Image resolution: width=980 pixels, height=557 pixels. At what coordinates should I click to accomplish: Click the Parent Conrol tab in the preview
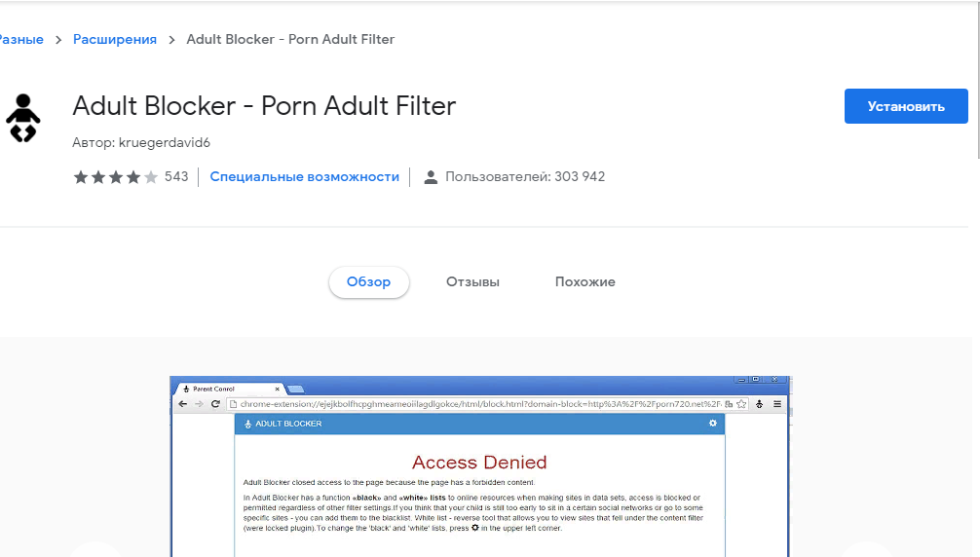228,389
